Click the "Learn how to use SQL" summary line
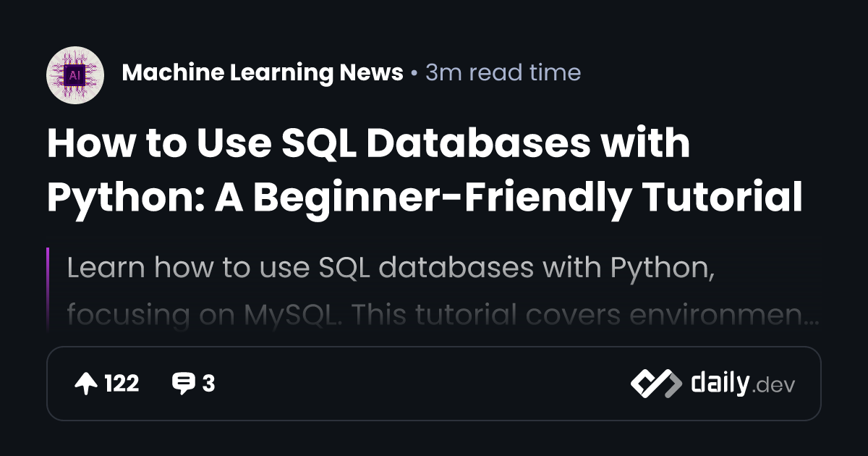Viewport: 868px width, 456px height. tap(386, 268)
